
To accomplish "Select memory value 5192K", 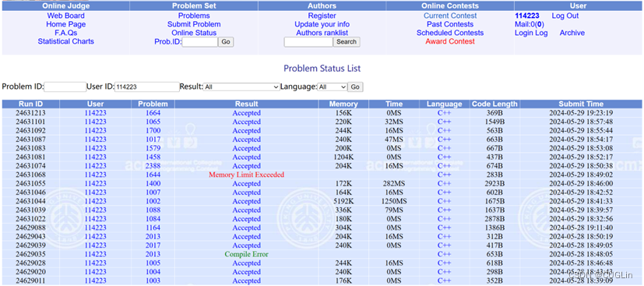I will click(x=343, y=201).
